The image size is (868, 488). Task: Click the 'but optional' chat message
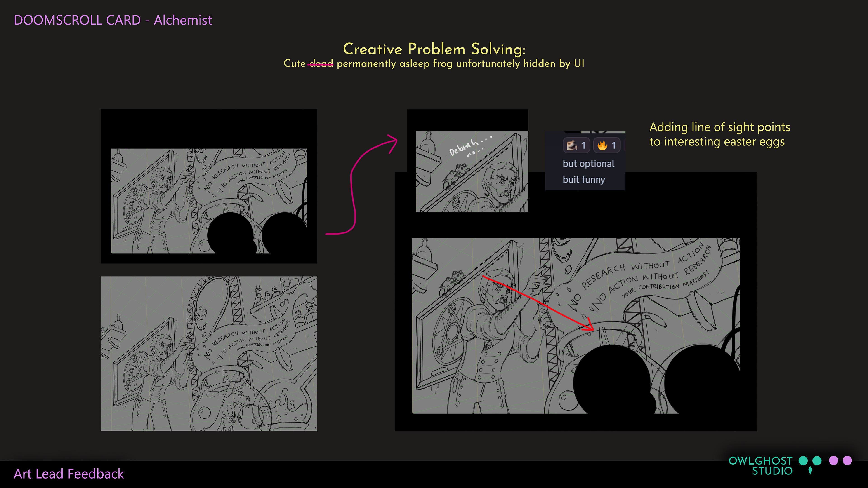(588, 164)
